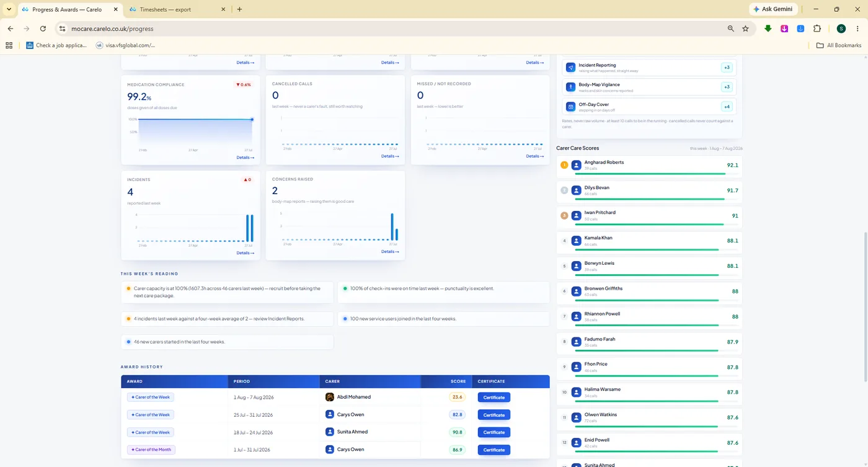Open Details for Medication Compliance

point(245,158)
